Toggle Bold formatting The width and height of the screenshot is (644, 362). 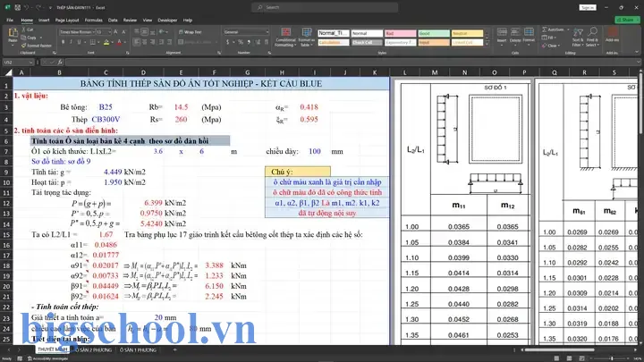coord(63,42)
